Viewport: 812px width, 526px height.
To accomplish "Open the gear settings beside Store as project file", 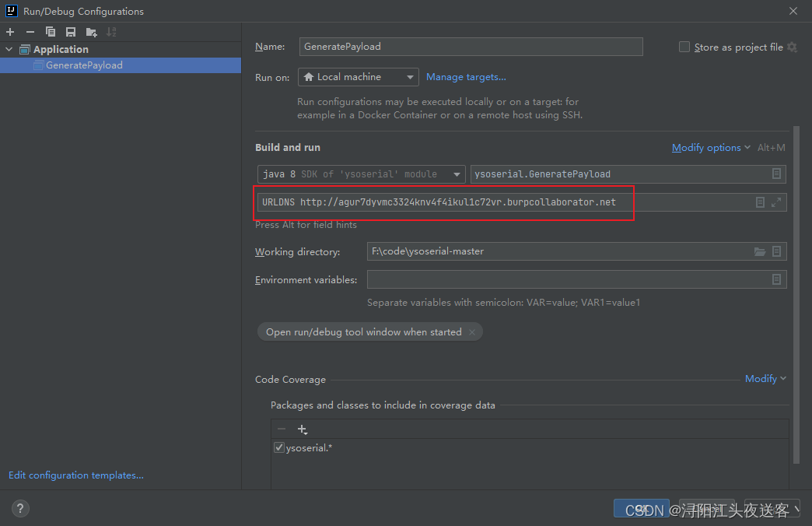I will 792,47.
